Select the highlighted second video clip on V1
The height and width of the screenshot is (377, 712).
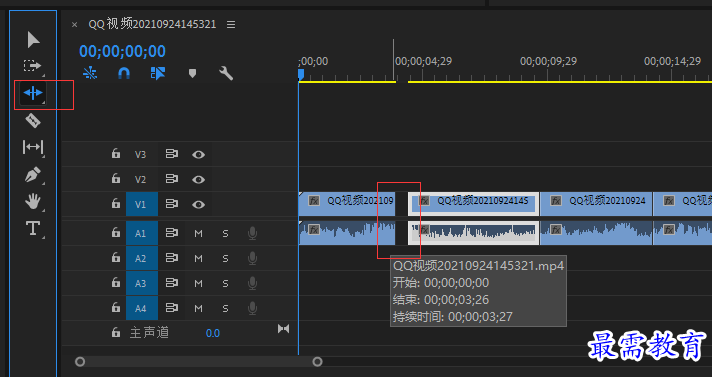pos(474,204)
